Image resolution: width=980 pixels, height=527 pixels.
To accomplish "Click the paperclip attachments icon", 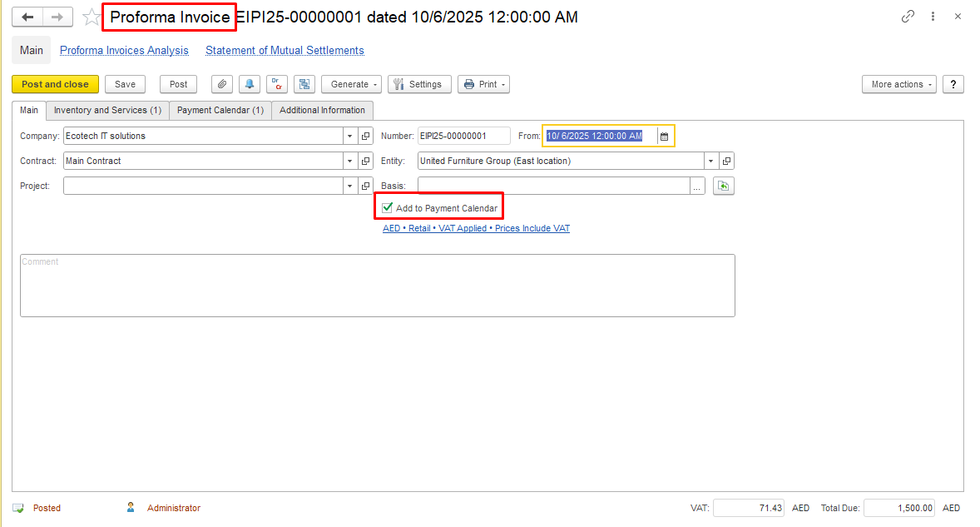I will tap(221, 84).
